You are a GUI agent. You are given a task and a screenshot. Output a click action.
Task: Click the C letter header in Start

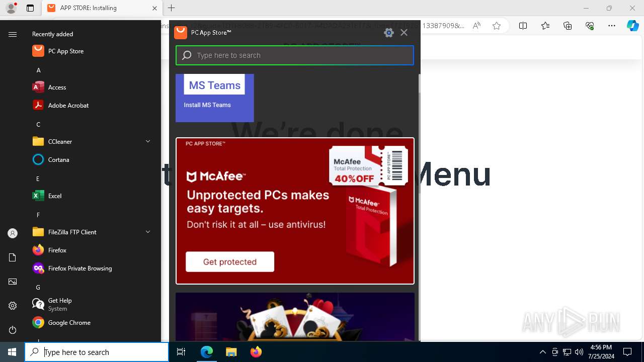pyautogui.click(x=38, y=125)
